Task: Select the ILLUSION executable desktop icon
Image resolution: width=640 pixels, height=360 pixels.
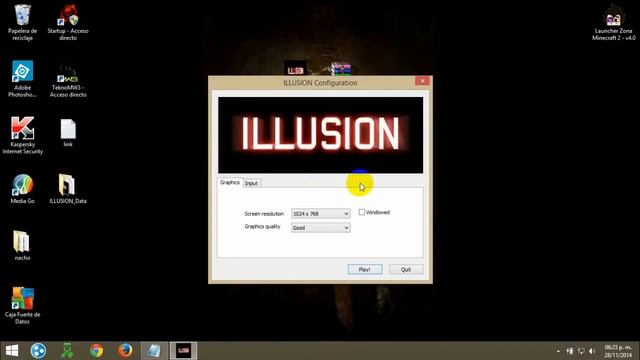Action: [x=295, y=69]
